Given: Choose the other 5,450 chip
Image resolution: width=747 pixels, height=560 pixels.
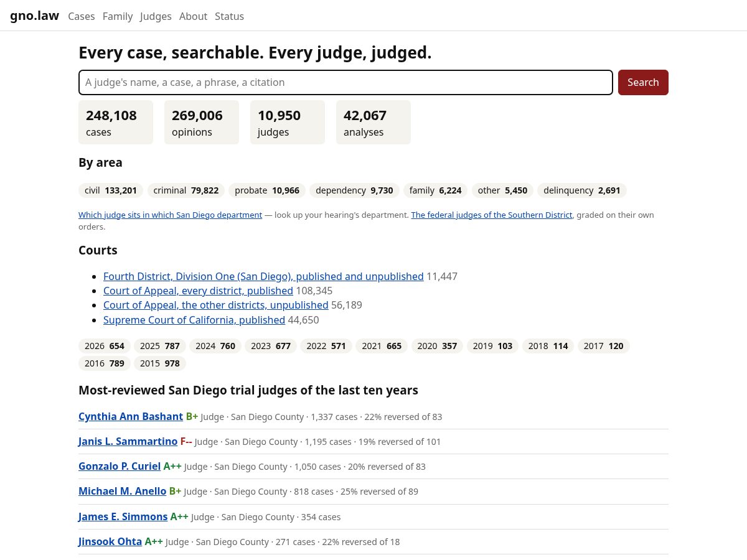Looking at the screenshot, I should pyautogui.click(x=502, y=190).
